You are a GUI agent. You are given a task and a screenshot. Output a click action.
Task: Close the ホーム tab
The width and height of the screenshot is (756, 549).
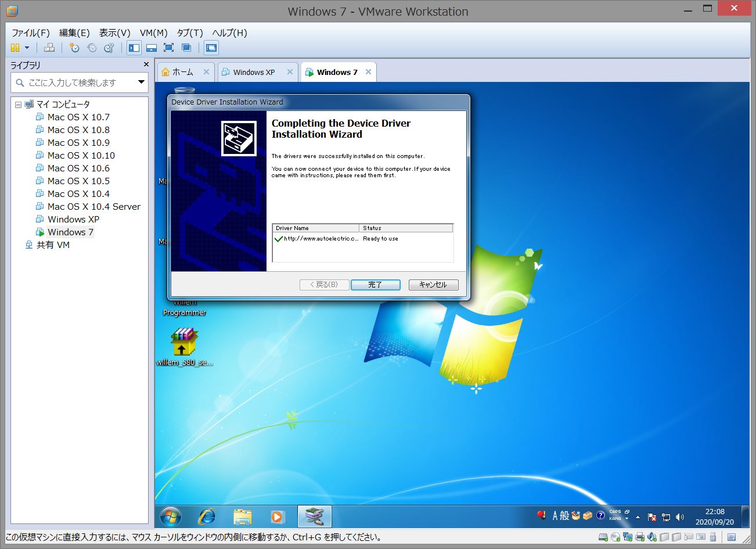(206, 72)
